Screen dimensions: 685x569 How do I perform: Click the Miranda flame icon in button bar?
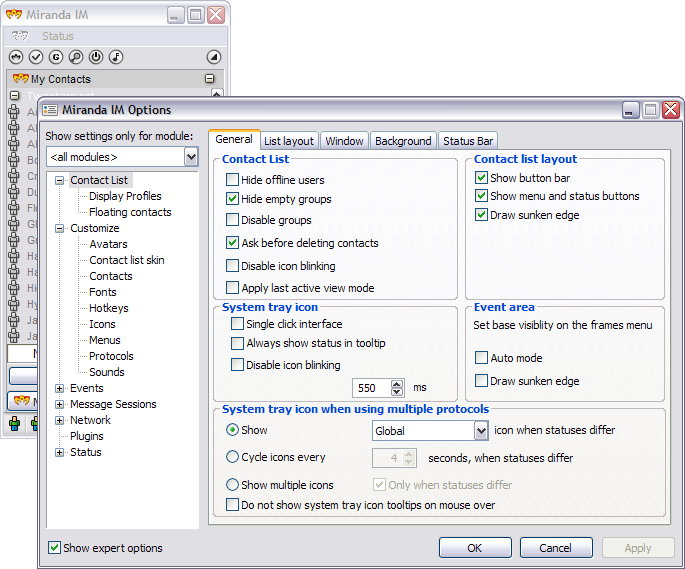[x=16, y=57]
